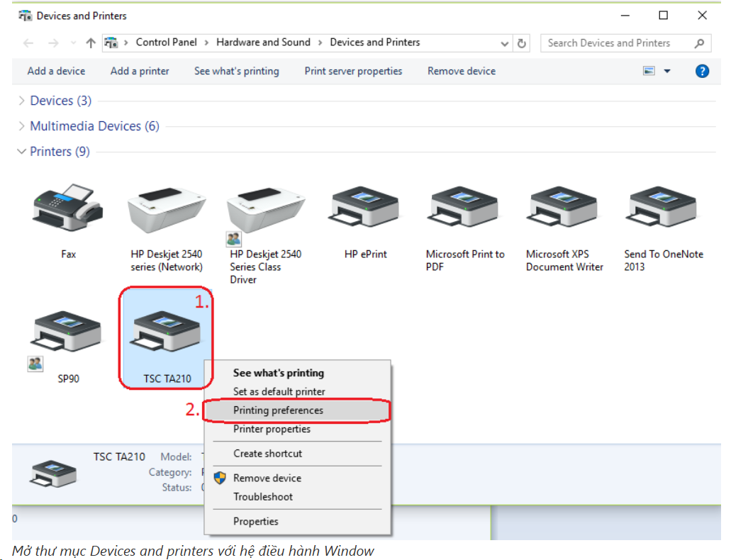This screenshot has height=560, width=731.
Task: Select Send To OneNote 2013 printer
Action: [x=663, y=211]
